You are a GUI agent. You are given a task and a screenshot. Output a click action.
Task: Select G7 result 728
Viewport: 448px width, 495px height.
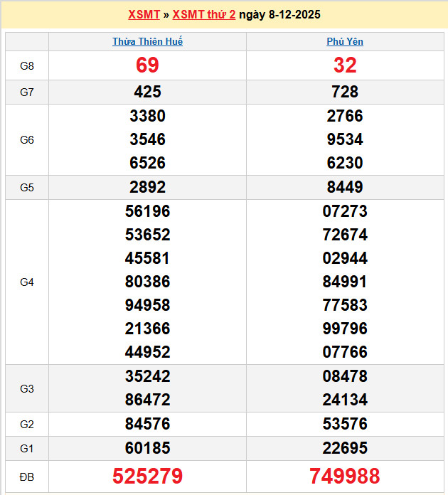click(x=345, y=92)
